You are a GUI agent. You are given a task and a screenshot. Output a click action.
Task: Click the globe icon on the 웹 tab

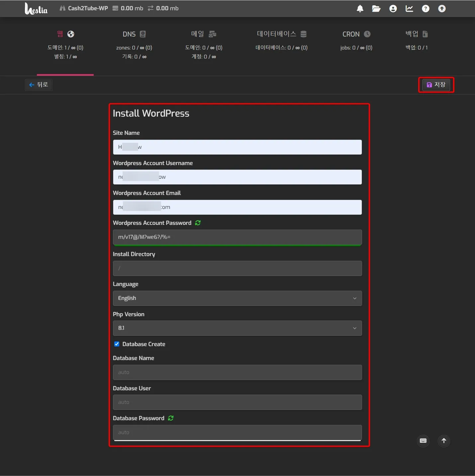pos(71,34)
